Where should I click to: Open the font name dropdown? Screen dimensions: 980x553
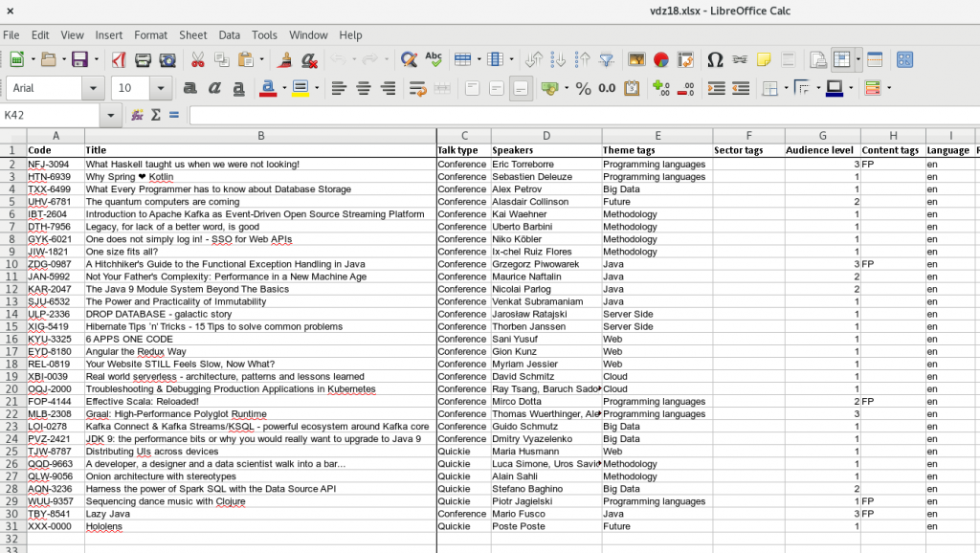[93, 88]
